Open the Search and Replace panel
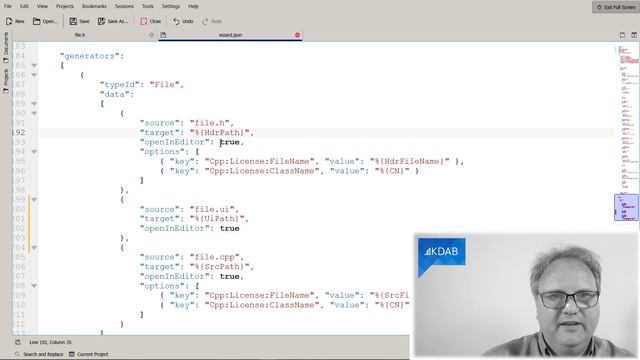Image resolution: width=640 pixels, height=360 pixels. pos(39,354)
